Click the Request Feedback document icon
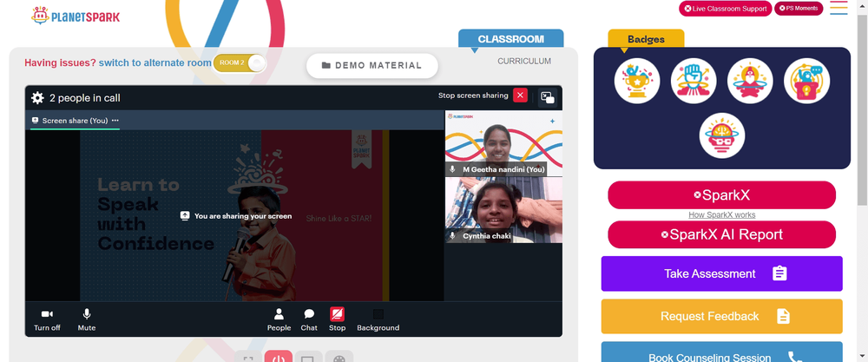The width and height of the screenshot is (868, 362). tap(783, 316)
